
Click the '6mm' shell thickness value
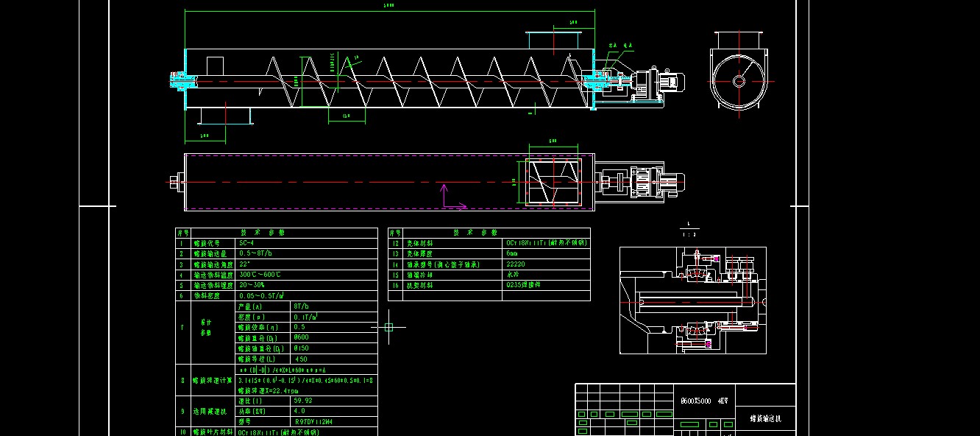point(512,253)
